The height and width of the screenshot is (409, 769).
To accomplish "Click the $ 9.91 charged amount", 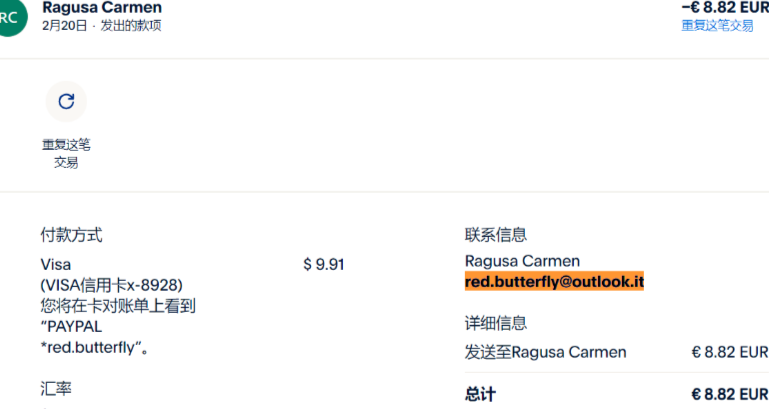I will pos(324,264).
